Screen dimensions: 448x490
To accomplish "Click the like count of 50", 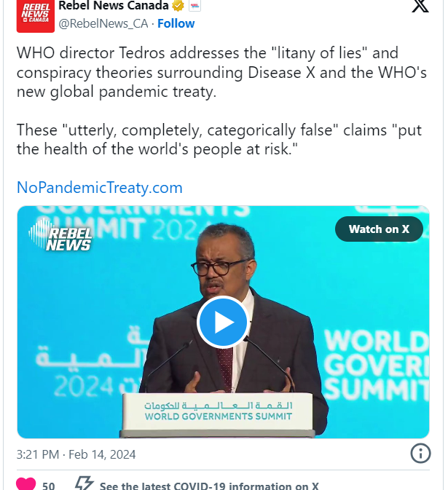I will pyautogui.click(x=49, y=486).
